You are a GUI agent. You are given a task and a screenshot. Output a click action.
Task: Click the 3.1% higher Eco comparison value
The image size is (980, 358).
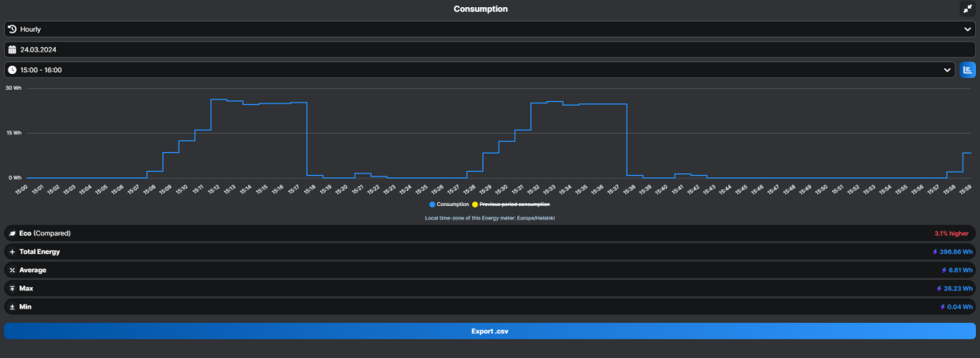point(951,234)
